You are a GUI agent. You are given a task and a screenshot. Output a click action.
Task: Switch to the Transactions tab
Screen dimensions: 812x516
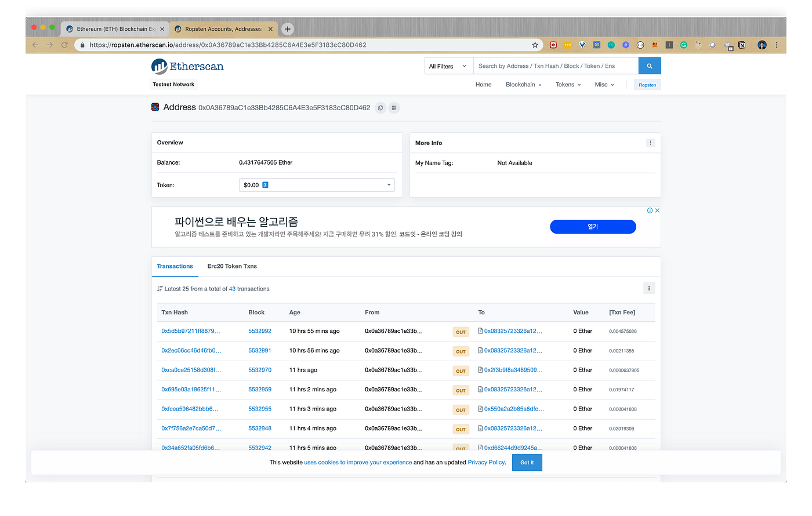(175, 266)
